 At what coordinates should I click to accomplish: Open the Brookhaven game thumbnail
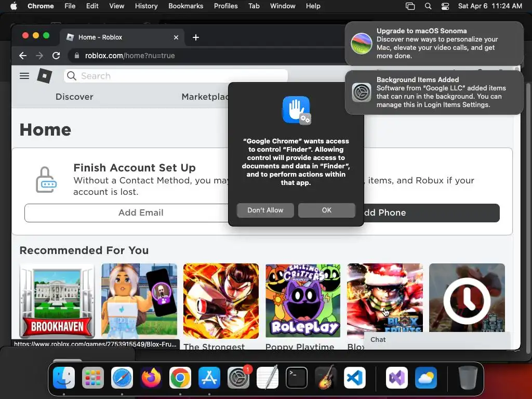click(57, 301)
